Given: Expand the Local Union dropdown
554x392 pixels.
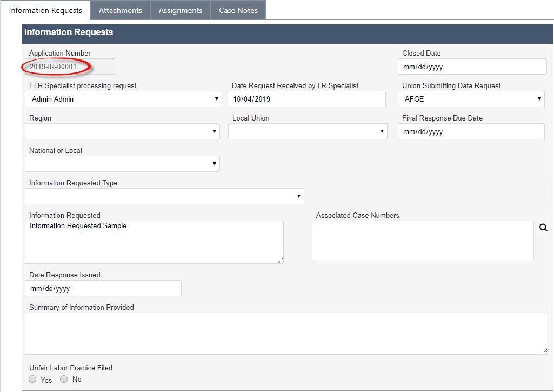Looking at the screenshot, I should (x=308, y=131).
